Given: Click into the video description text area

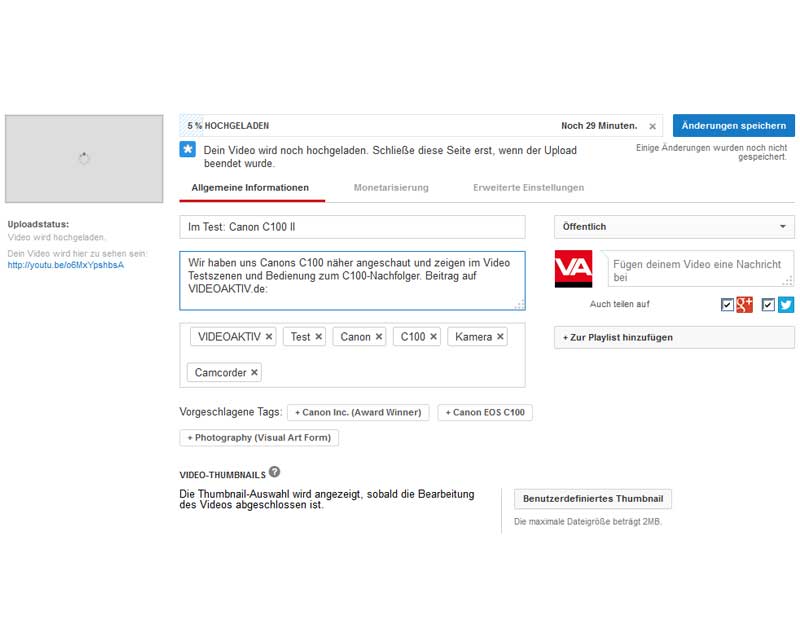Looking at the screenshot, I should click(352, 280).
